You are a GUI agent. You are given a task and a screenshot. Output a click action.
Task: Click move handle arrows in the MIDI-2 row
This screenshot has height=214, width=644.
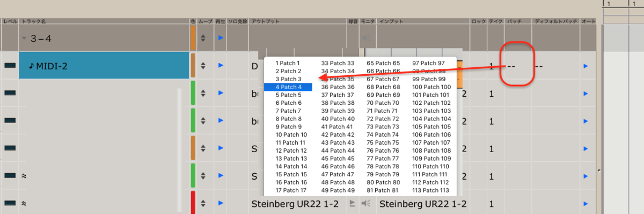203,66
